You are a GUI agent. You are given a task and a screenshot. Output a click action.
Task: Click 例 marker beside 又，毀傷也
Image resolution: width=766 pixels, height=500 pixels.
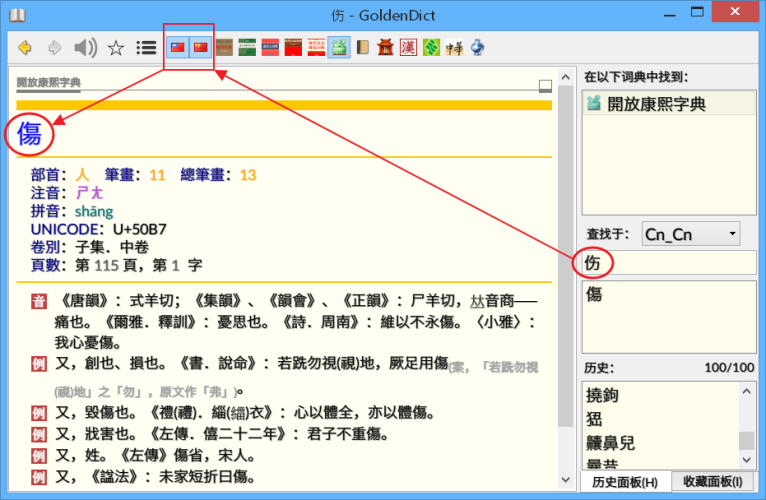pyautogui.click(x=39, y=413)
